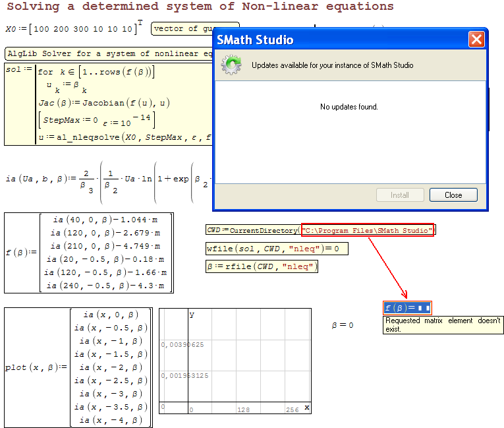The width and height of the screenshot is (504, 428).
Task: Select the ia(Ua, b, β) function definition
Action: 105,179
